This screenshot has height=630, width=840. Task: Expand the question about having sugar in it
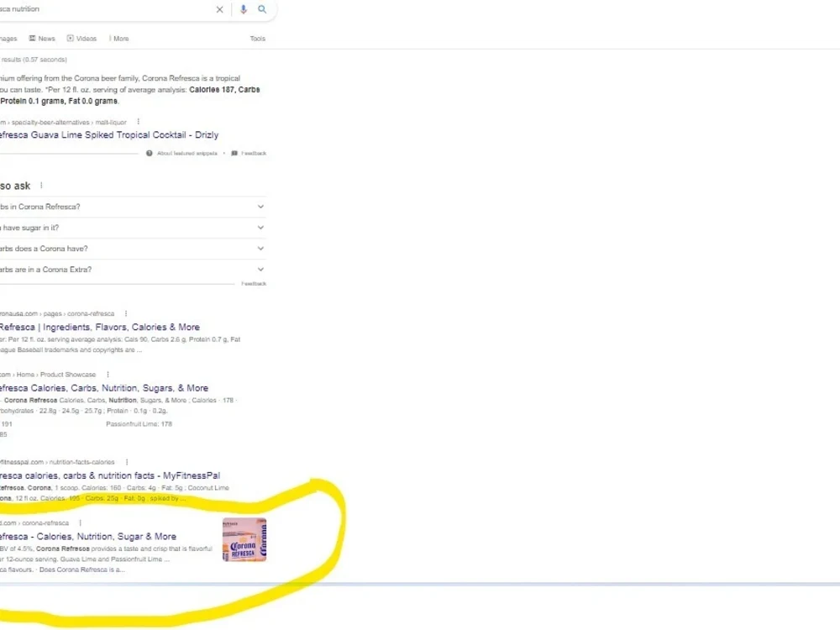pyautogui.click(x=133, y=228)
